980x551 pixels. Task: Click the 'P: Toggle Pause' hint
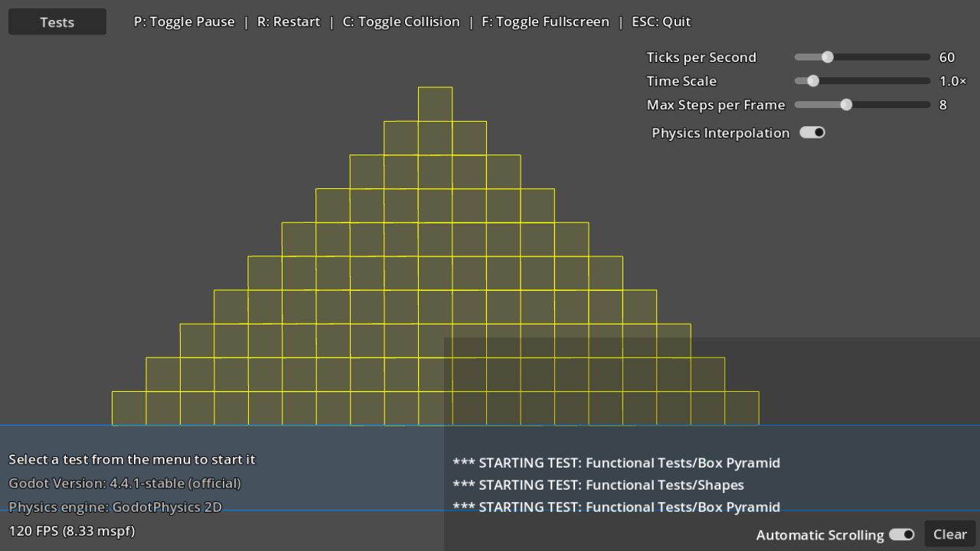[184, 21]
